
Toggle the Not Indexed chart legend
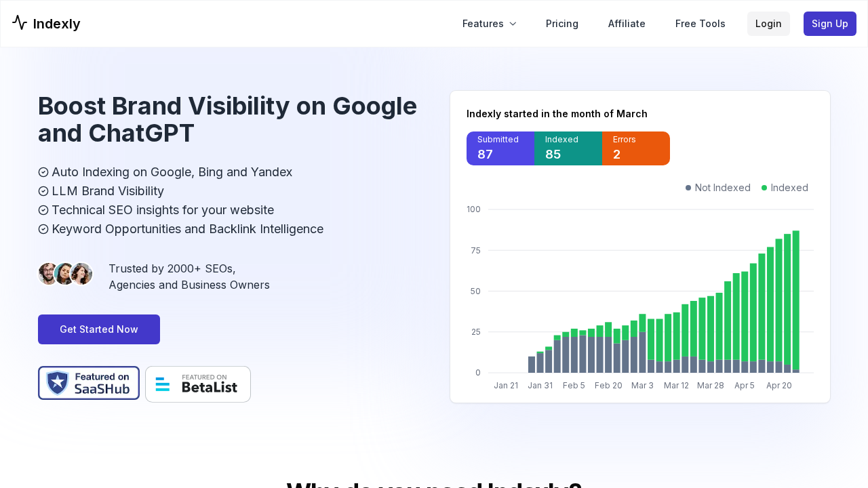pos(717,188)
